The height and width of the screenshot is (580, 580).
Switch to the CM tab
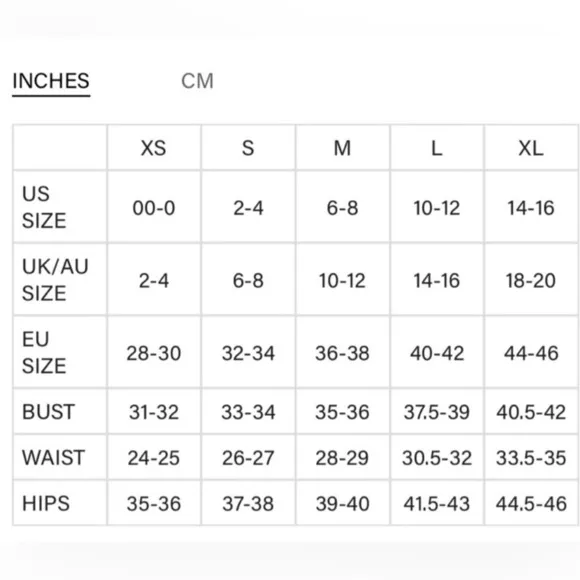(x=197, y=81)
